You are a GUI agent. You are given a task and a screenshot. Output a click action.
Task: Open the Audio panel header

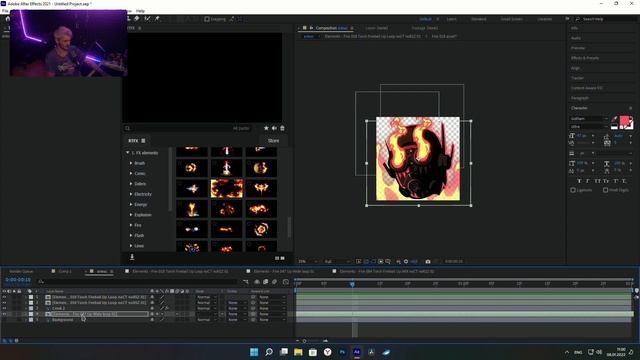click(576, 38)
